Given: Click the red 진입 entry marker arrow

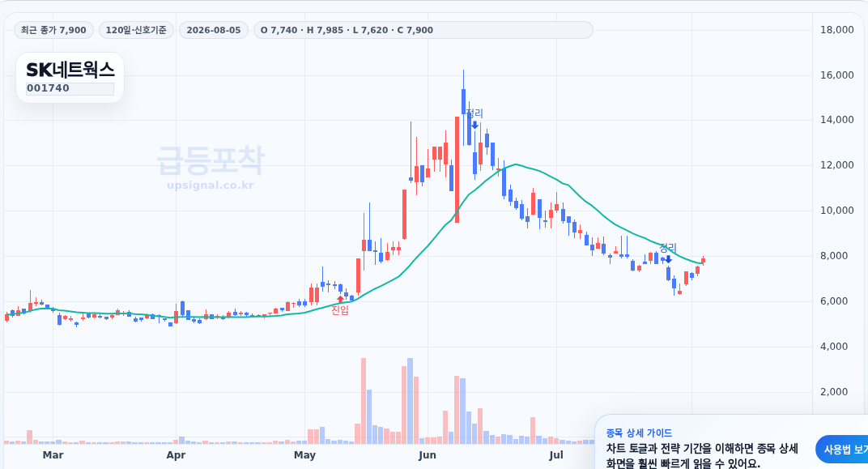Looking at the screenshot, I should [340, 300].
